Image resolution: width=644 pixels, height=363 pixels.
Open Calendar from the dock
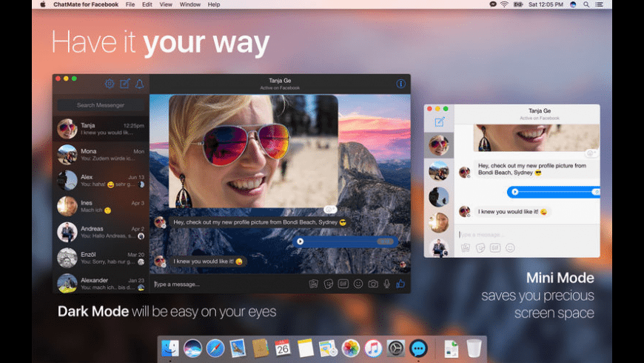point(283,349)
